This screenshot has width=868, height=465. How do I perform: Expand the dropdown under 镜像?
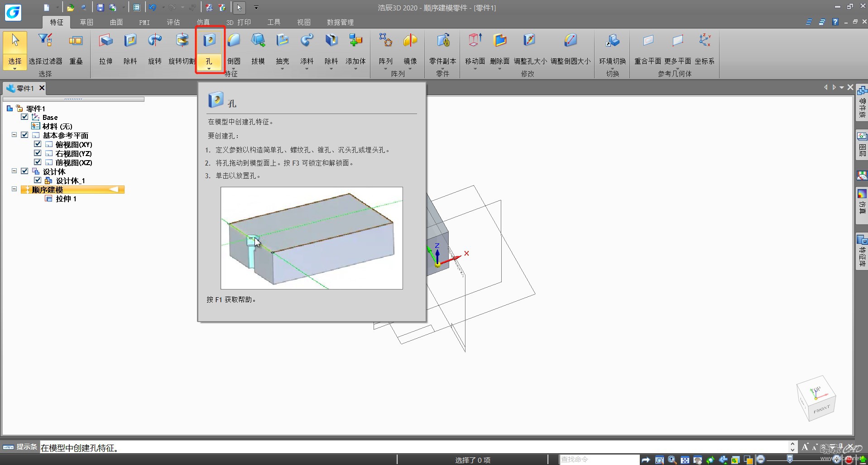(410, 69)
